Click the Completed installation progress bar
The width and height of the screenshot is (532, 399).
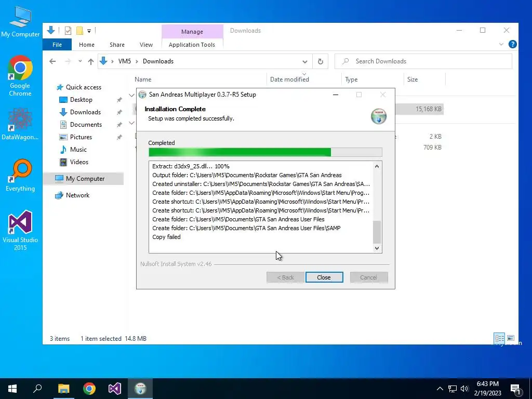(265, 152)
